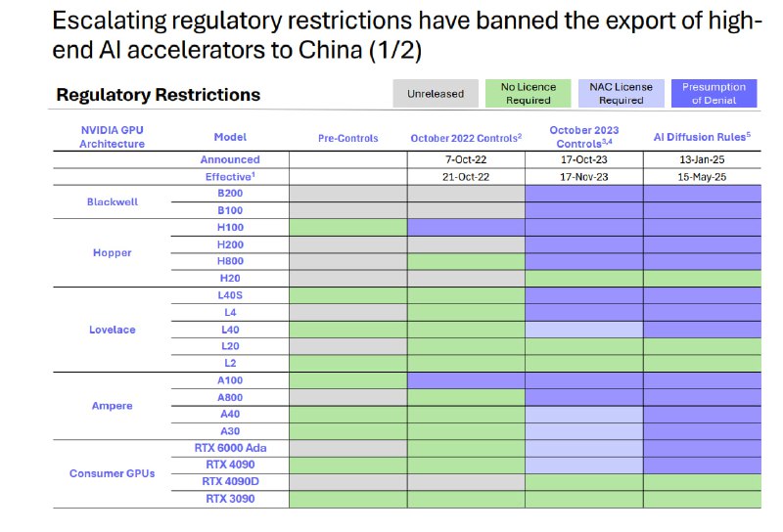Click the NAC License Required legend swatch

point(621,93)
